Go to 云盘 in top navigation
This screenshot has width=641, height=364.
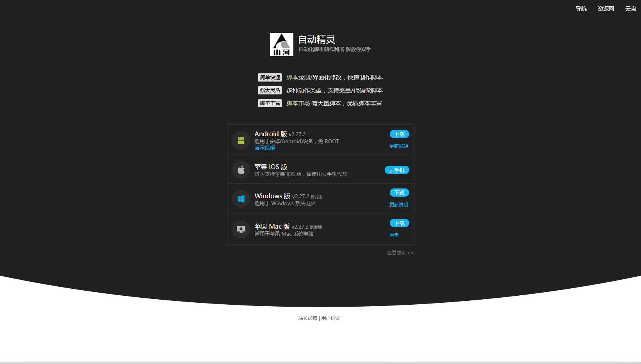point(630,9)
